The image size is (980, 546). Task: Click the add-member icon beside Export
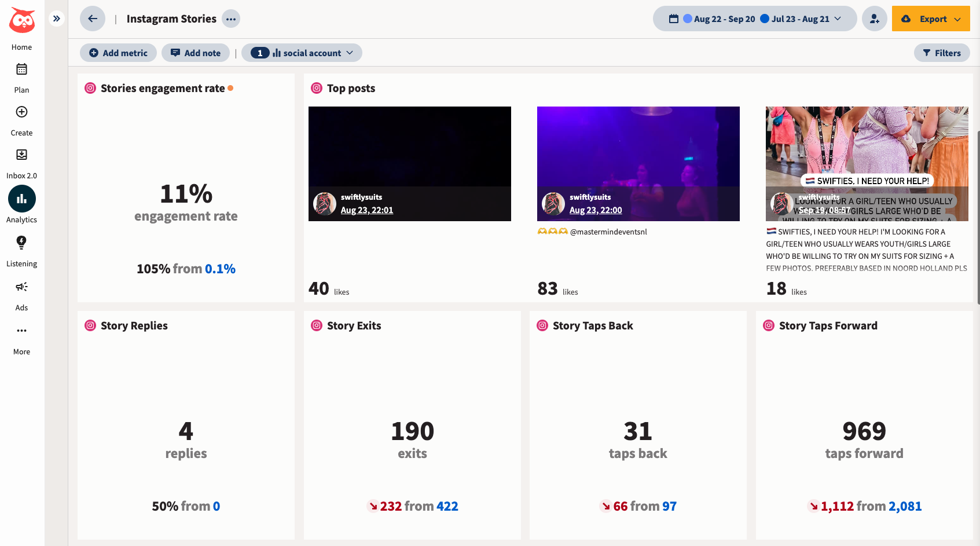coord(874,19)
